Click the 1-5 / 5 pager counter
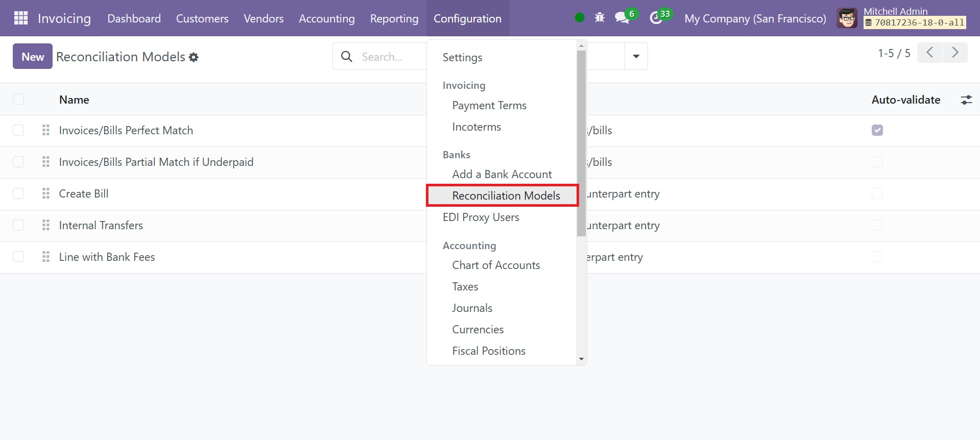The width and height of the screenshot is (980, 440). click(894, 53)
